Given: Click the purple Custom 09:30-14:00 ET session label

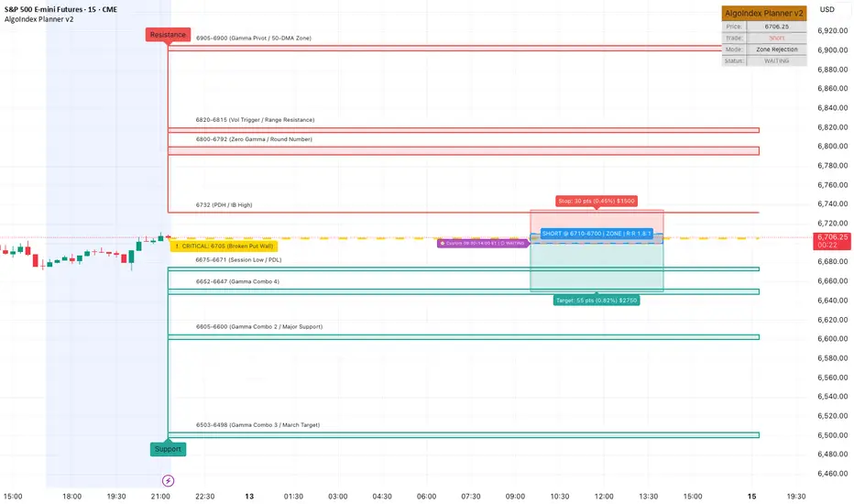Looking at the screenshot, I should click(x=483, y=243).
